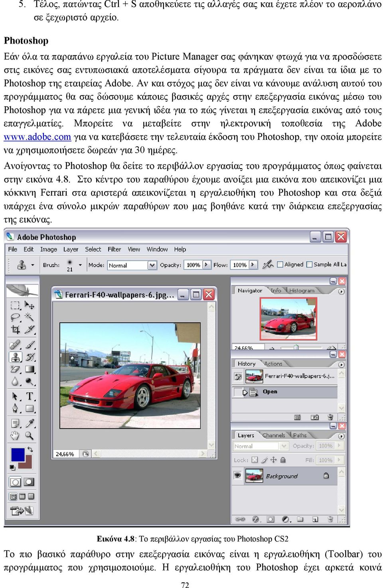
Task: Open the File menu
Action: click(x=13, y=249)
